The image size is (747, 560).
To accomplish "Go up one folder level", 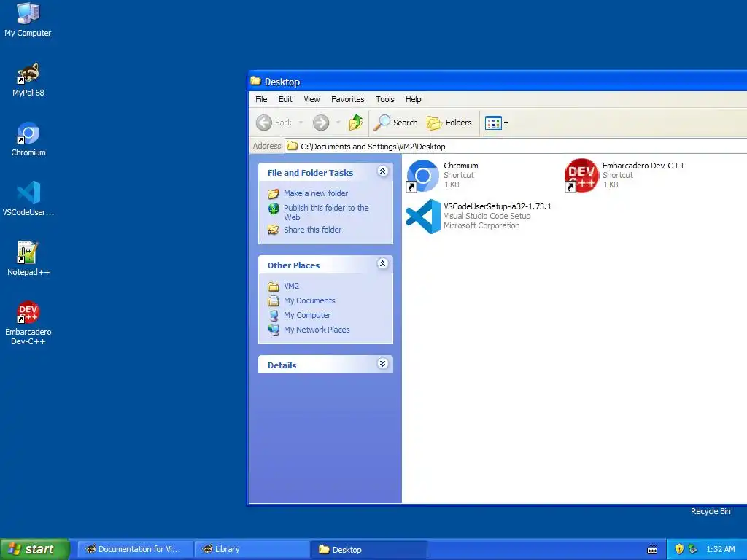I will (x=356, y=122).
